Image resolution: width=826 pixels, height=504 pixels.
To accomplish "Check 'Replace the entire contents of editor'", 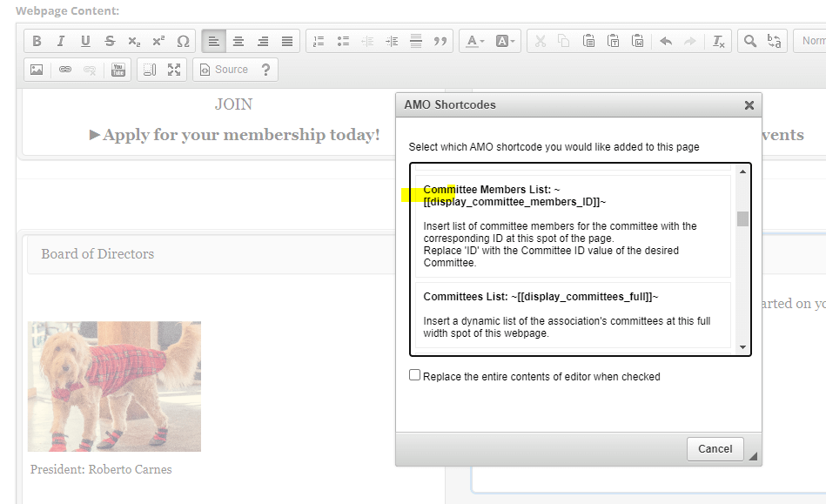I will point(415,376).
